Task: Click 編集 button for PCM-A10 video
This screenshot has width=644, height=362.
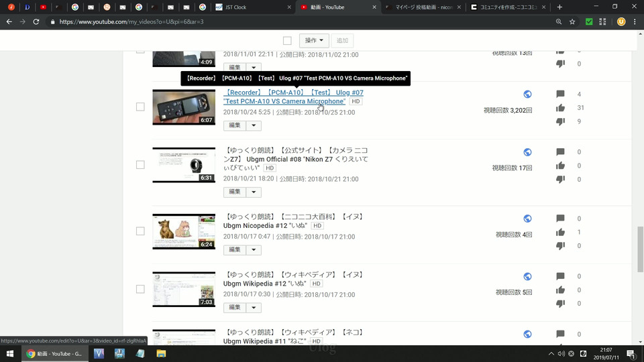Action: tap(235, 125)
